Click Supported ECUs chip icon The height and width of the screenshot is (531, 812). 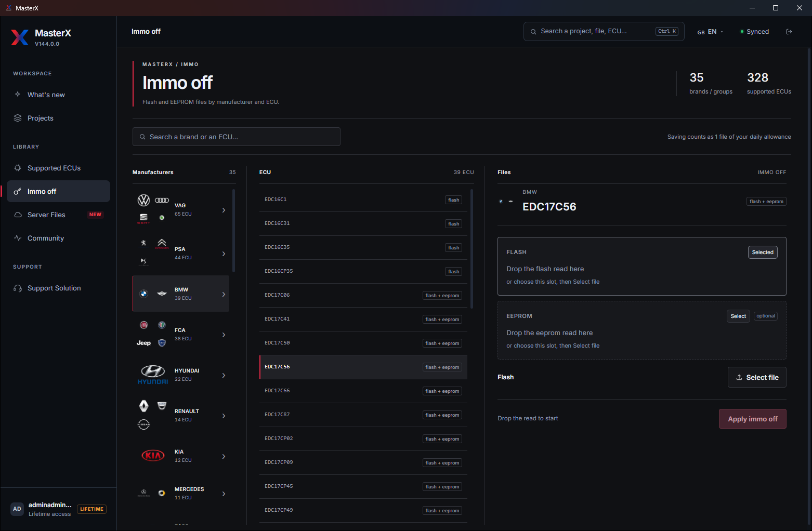pos(18,168)
